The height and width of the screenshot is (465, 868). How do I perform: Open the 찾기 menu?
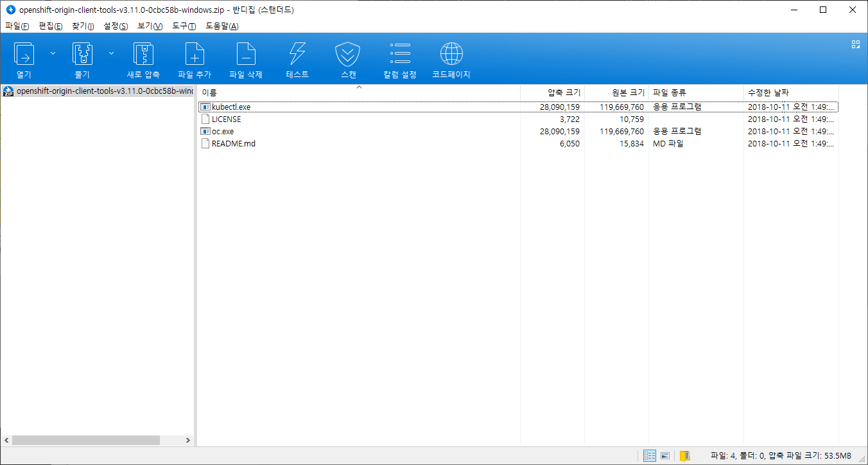[x=83, y=26]
